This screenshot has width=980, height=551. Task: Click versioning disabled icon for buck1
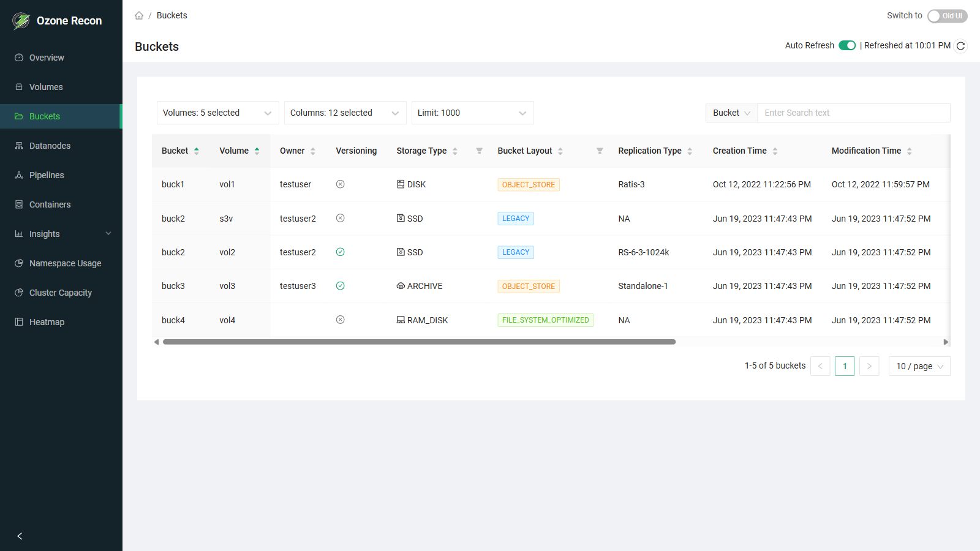coord(341,184)
